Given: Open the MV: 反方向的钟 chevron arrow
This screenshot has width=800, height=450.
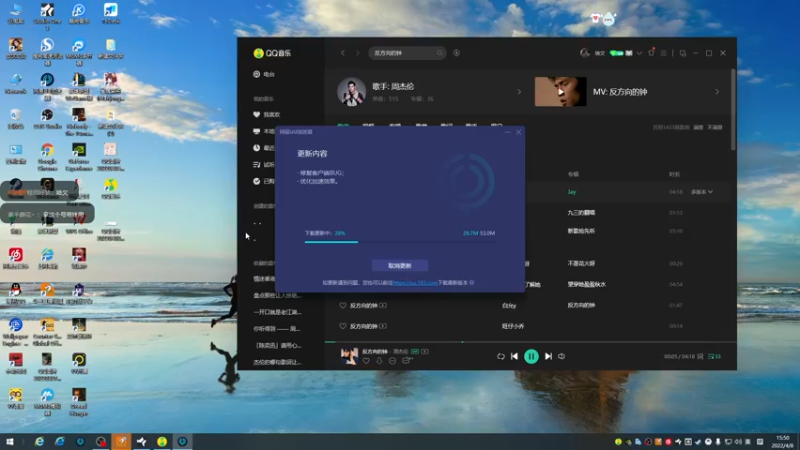Looking at the screenshot, I should point(717,92).
